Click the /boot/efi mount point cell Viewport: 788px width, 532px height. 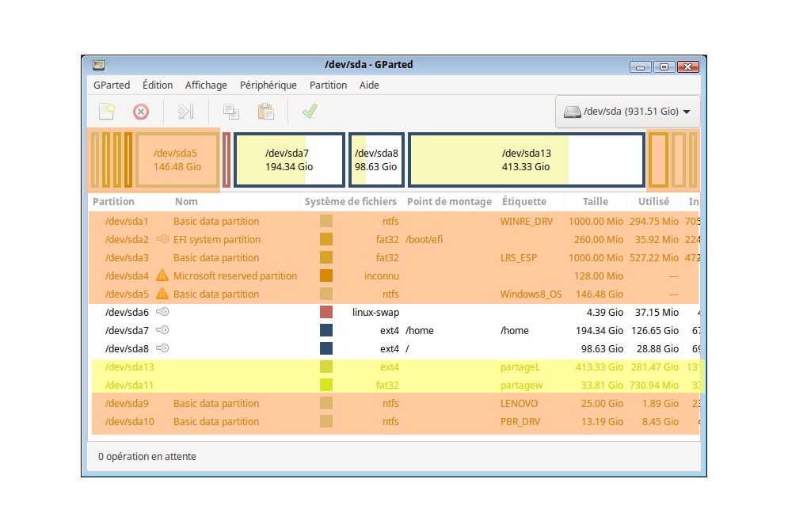(424, 240)
